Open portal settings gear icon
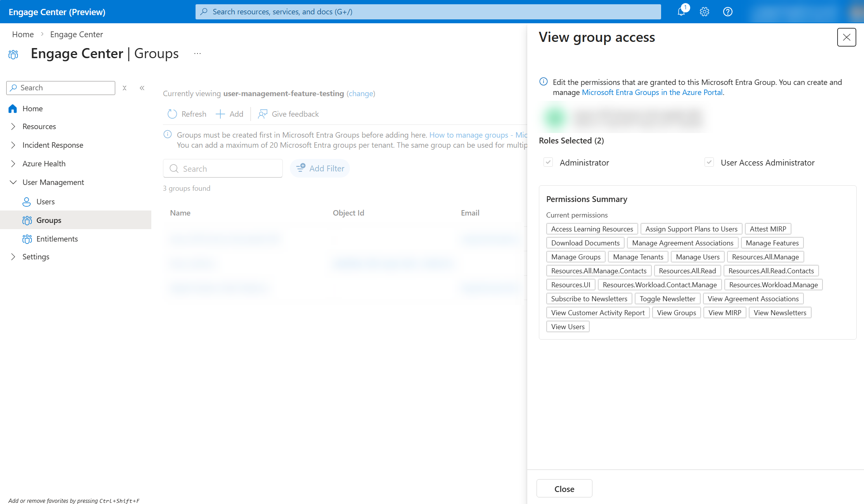864x504 pixels. tap(705, 12)
